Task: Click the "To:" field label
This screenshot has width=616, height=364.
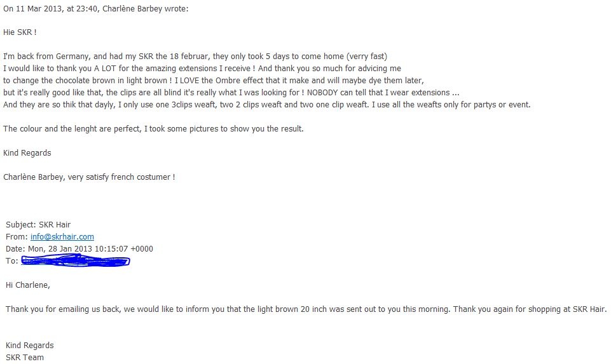Action: [x=11, y=261]
